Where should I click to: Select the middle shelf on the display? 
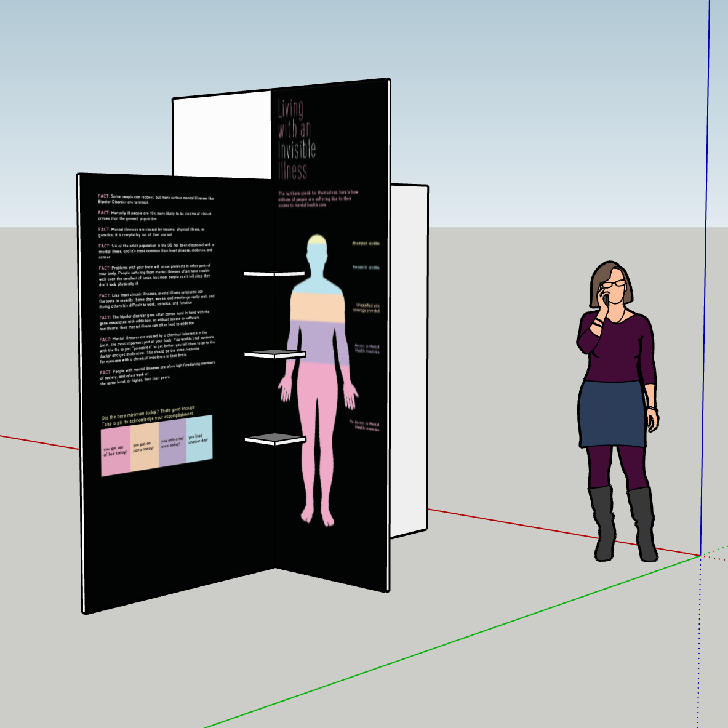click(x=274, y=354)
